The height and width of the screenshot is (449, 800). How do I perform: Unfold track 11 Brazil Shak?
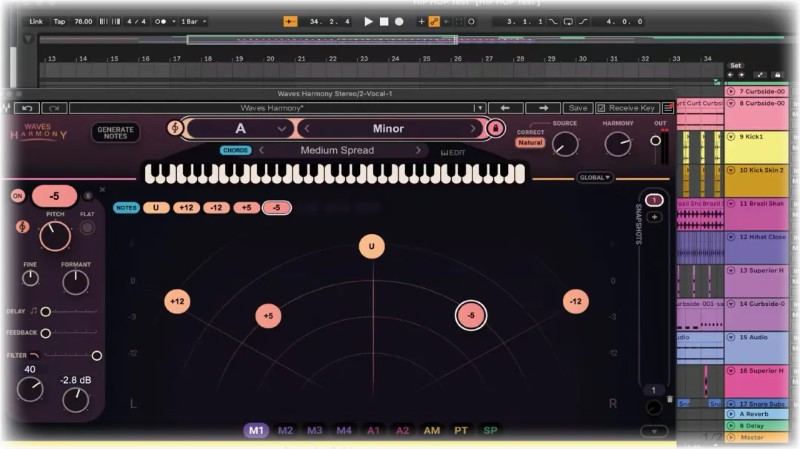[x=731, y=204]
